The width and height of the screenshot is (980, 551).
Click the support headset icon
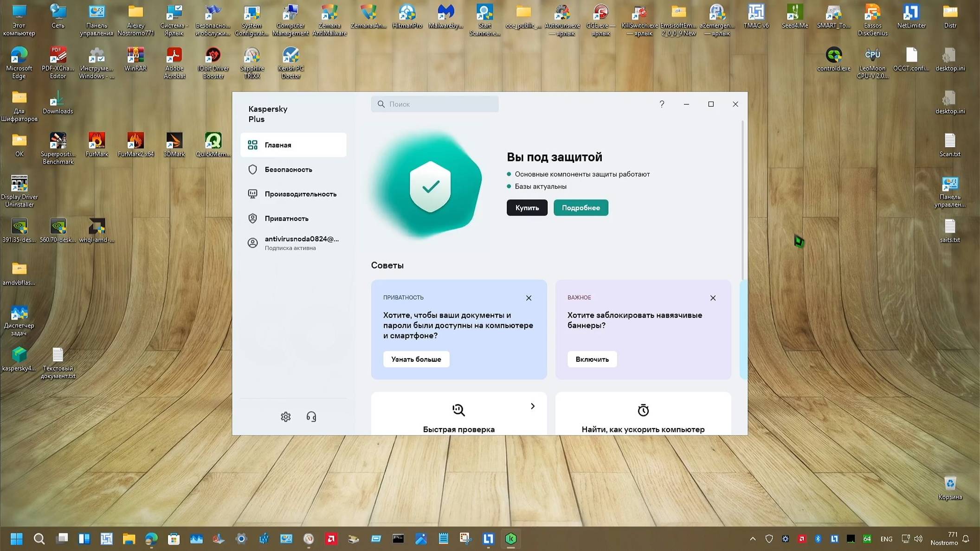tap(311, 416)
